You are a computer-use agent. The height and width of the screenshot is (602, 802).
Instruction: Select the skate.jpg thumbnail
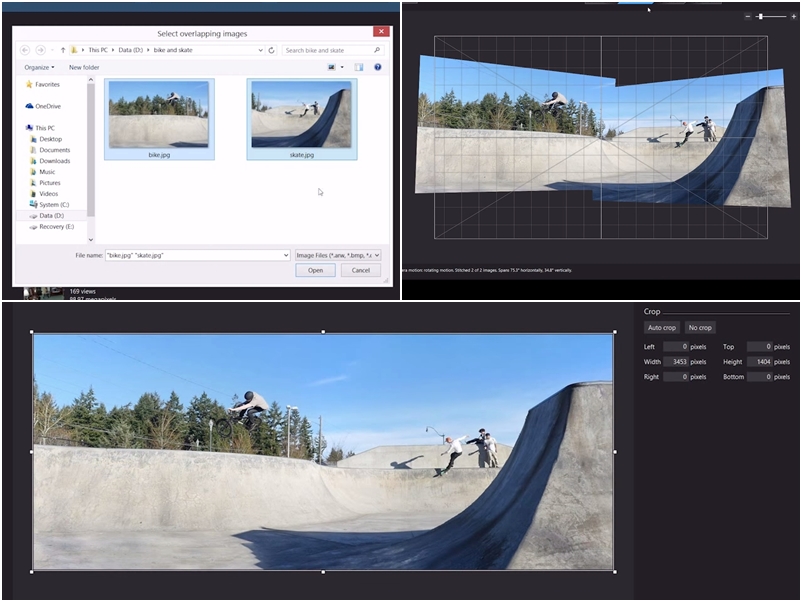click(302, 119)
